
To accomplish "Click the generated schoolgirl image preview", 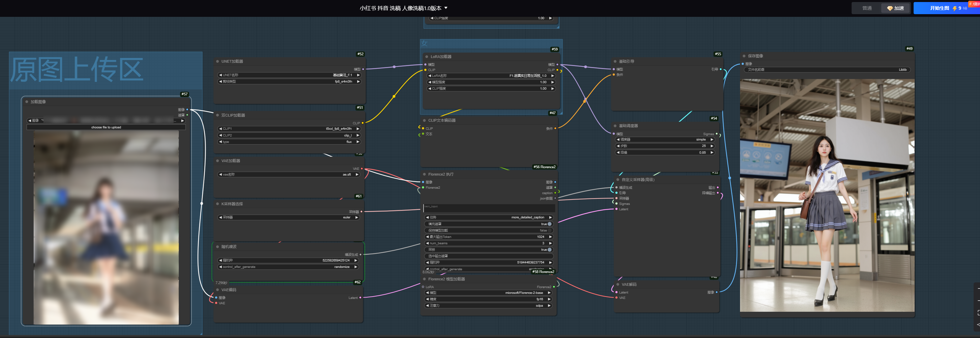I will point(827,195).
